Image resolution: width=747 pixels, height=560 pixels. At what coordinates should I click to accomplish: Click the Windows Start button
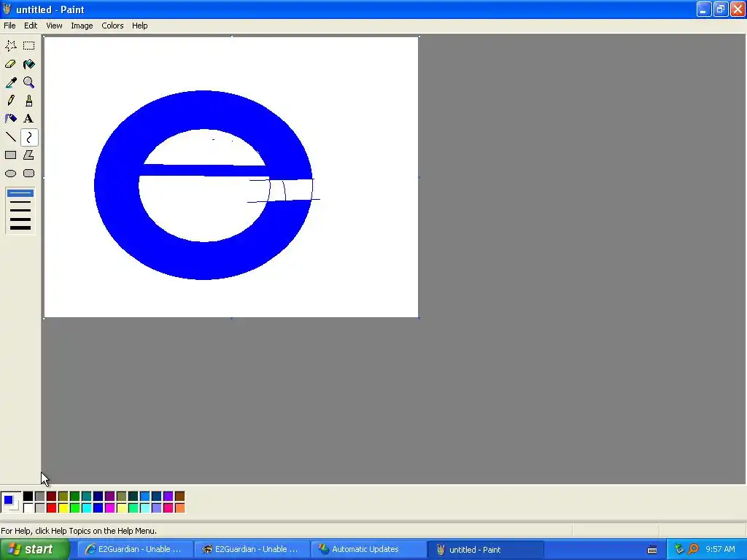click(35, 550)
